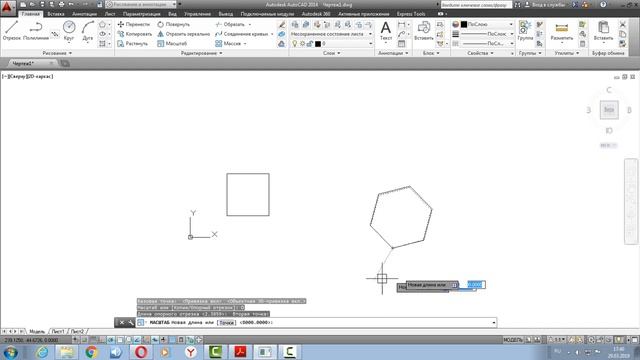This screenshot has width=640, height=360.
Task: Click the help question mark icon
Action: tap(603, 4)
